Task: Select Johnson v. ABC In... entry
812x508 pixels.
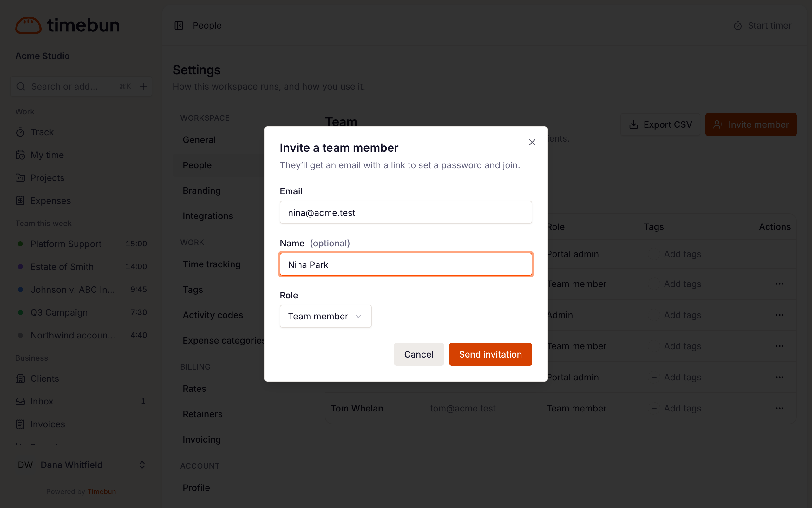Action: pos(81,290)
